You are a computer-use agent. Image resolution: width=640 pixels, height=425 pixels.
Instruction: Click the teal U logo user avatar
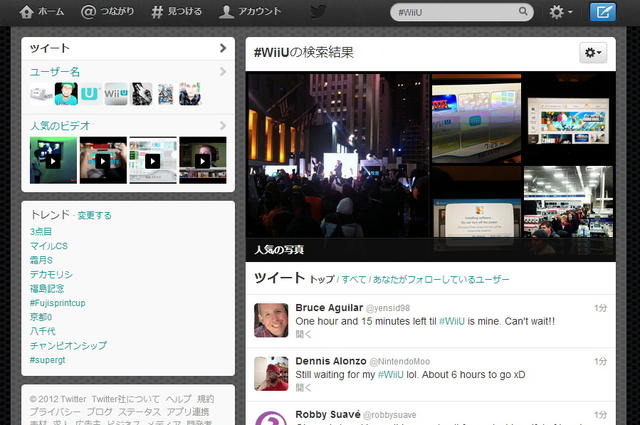[x=90, y=94]
